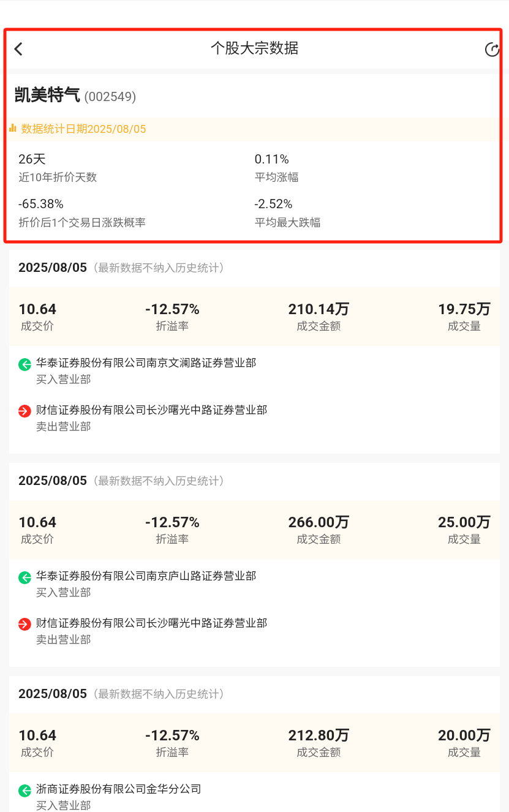Image resolution: width=509 pixels, height=812 pixels.
Task: Tap the orange bar chart statistics icon
Action: [13, 129]
